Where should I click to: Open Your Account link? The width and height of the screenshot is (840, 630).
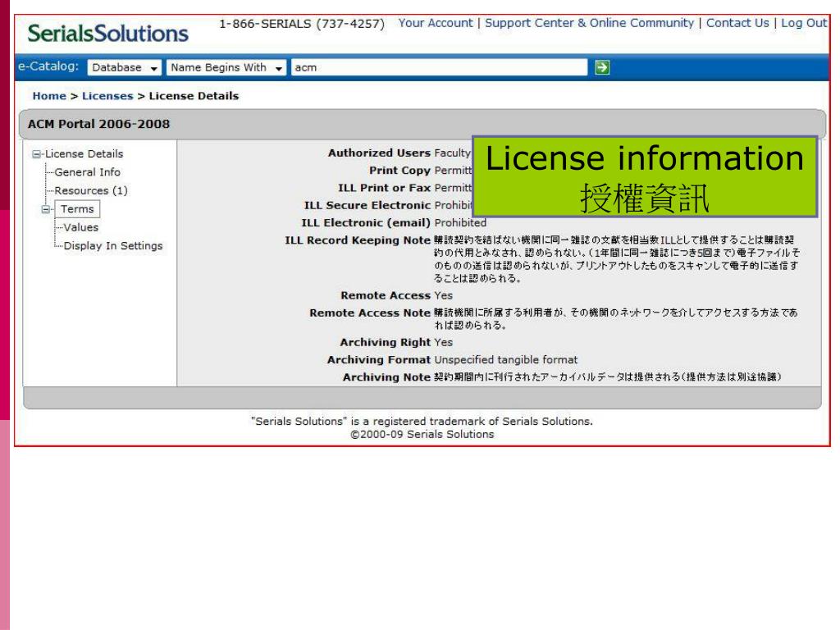tap(436, 23)
